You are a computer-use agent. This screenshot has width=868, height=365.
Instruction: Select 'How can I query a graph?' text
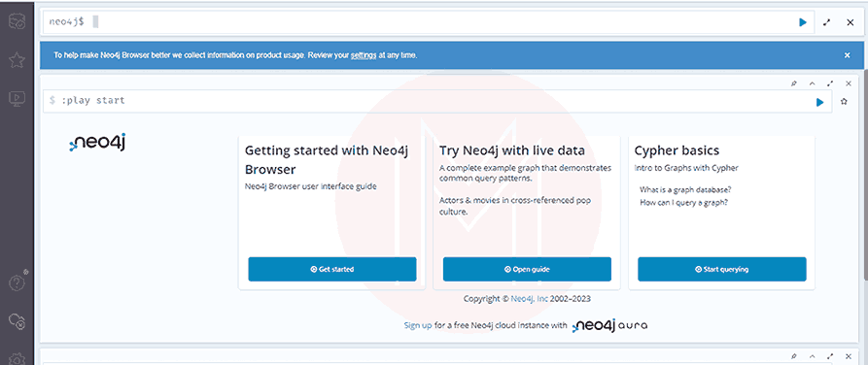683,203
